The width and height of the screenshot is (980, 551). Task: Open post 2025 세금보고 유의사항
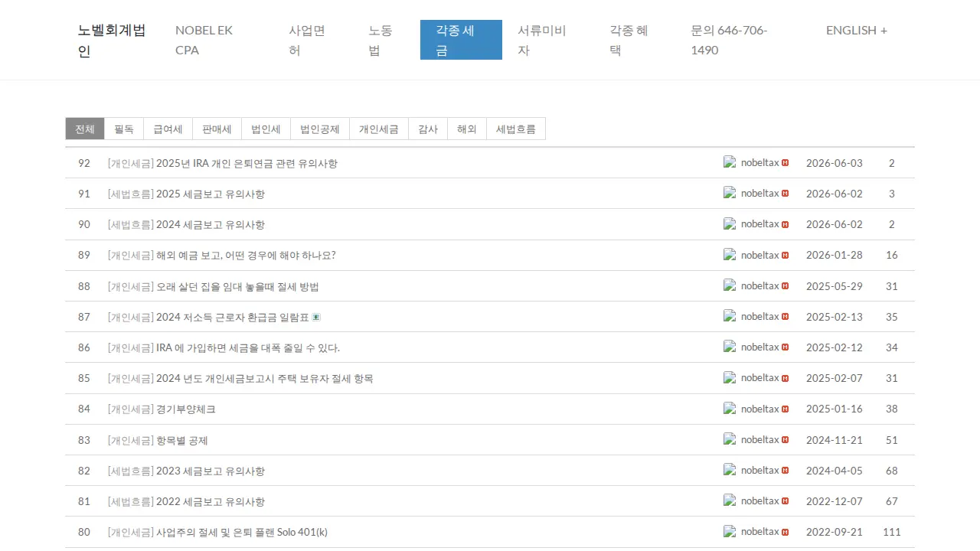click(x=211, y=194)
